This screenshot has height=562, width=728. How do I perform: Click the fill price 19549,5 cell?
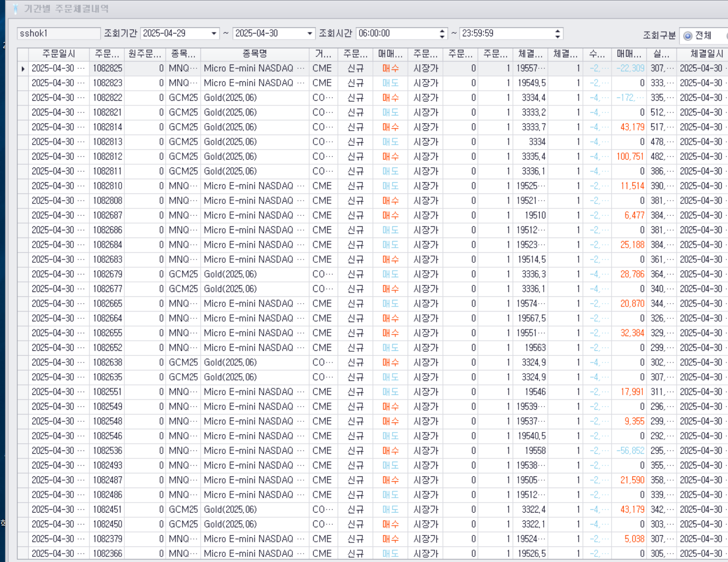[x=531, y=83]
